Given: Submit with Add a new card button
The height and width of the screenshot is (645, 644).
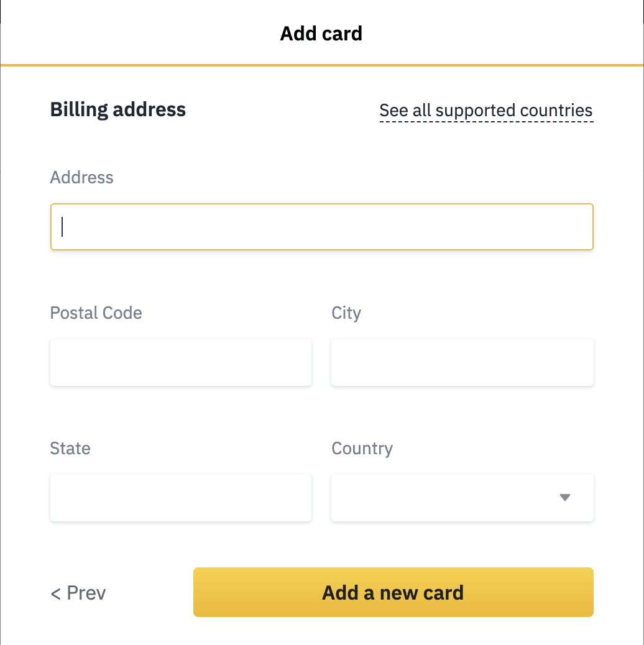Looking at the screenshot, I should coord(393,592).
